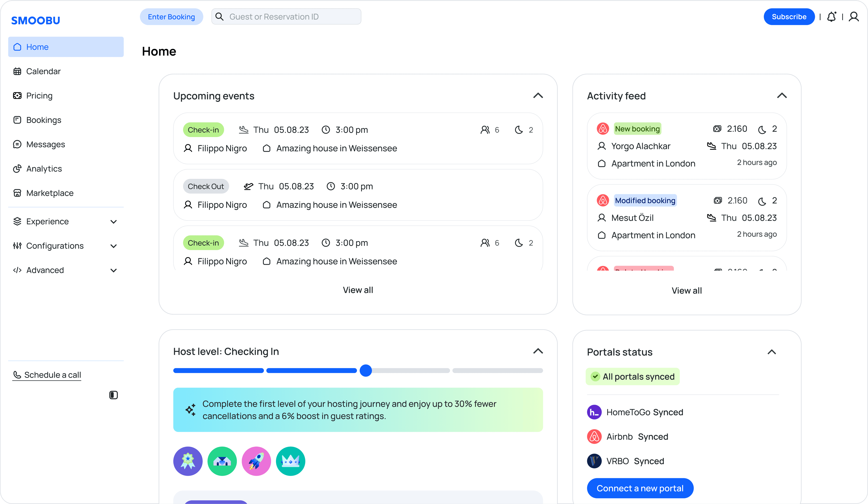Expand the Advanced menu chevron
868x504 pixels.
[x=113, y=270]
